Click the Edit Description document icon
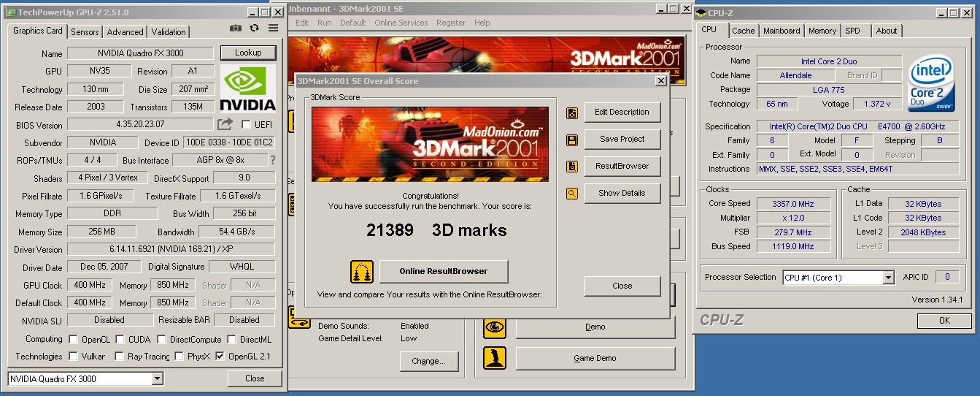The width and height of the screenshot is (980, 396). coord(572,113)
